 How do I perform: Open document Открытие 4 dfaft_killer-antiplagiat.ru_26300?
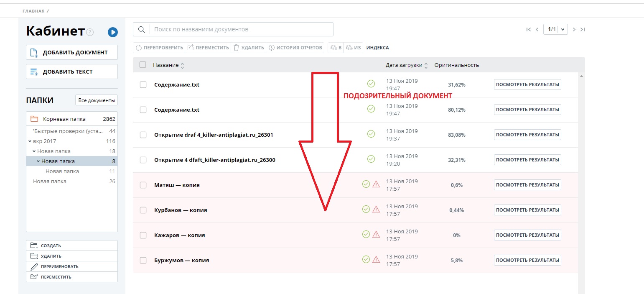pos(215,160)
